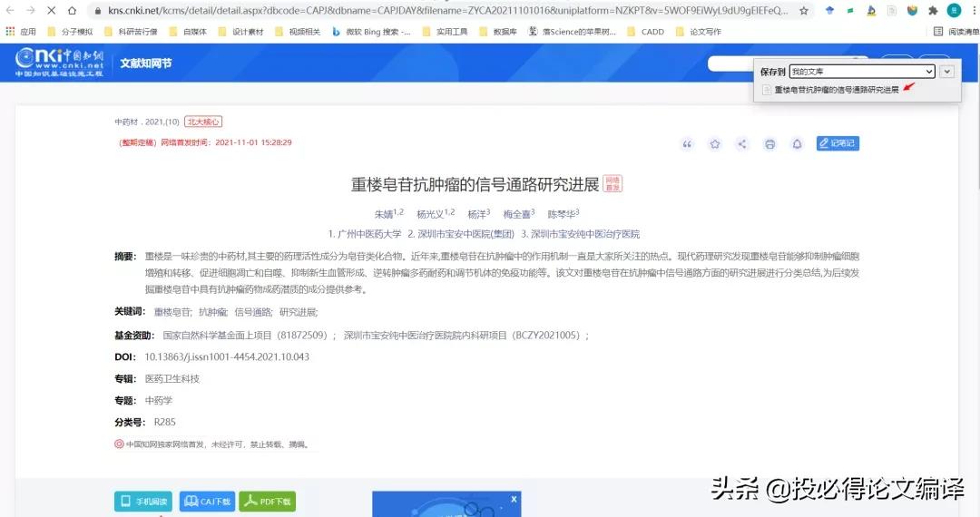Open the blue graduation cap extension
This screenshot has height=517, width=980.
point(829,11)
